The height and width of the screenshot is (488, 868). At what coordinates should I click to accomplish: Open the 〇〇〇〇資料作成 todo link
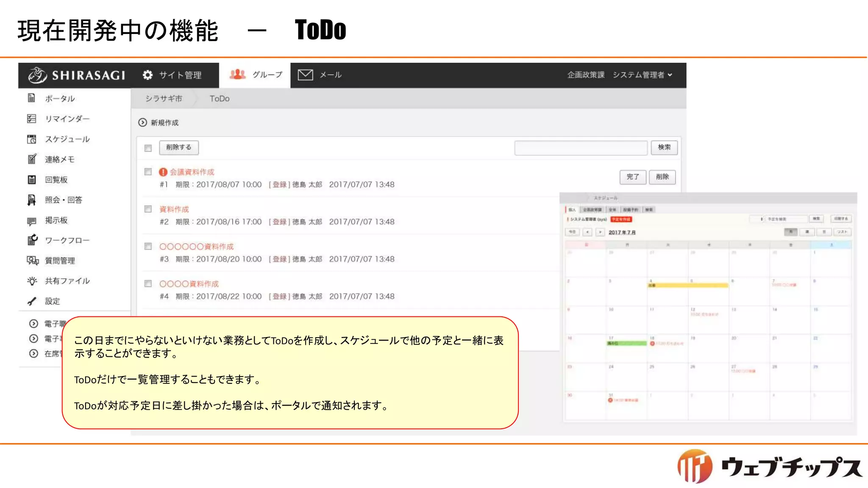click(x=189, y=284)
